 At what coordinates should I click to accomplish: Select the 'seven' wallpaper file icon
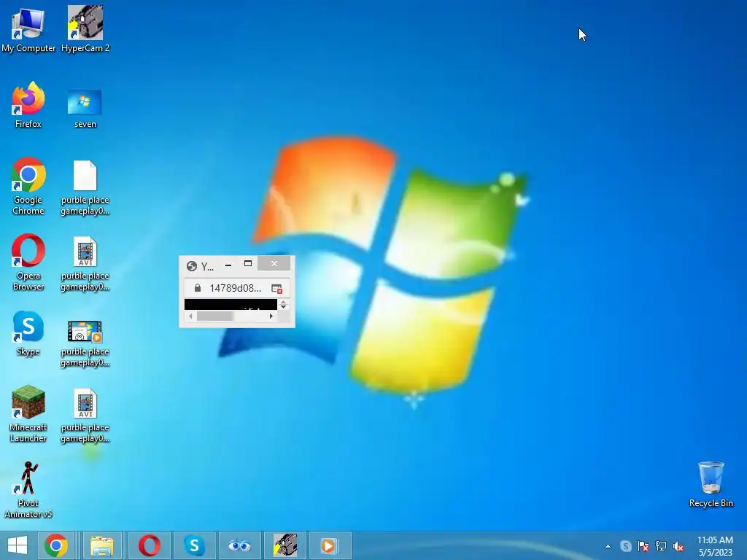point(85,109)
